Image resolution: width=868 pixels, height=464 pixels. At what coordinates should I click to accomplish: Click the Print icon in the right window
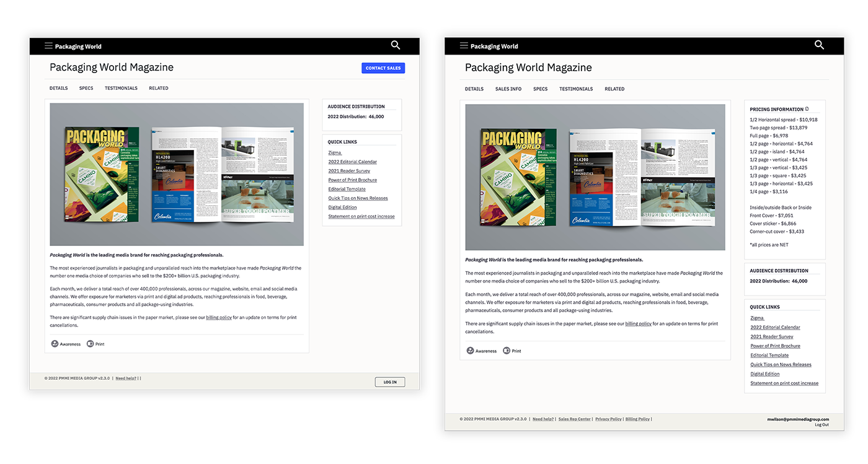[507, 351]
